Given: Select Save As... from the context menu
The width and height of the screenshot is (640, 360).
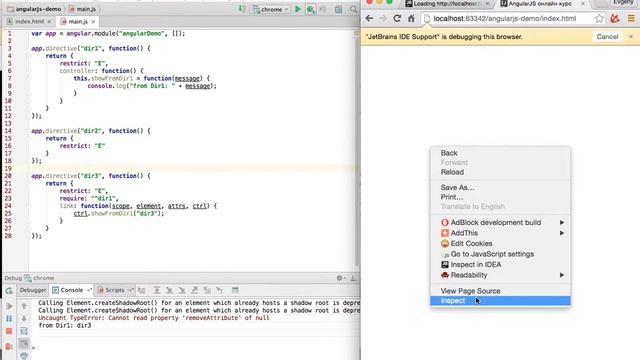Looking at the screenshot, I should 500,187.
